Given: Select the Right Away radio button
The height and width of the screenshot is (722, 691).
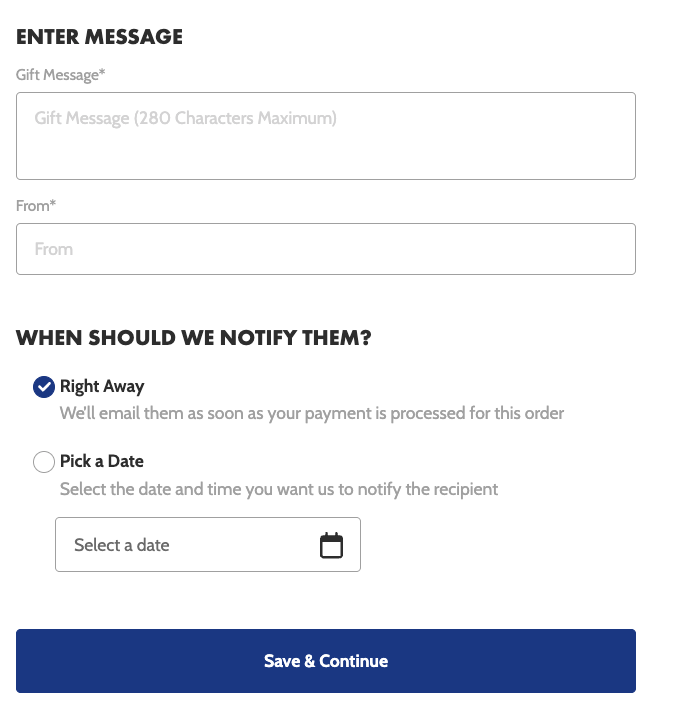Looking at the screenshot, I should pyautogui.click(x=44, y=387).
